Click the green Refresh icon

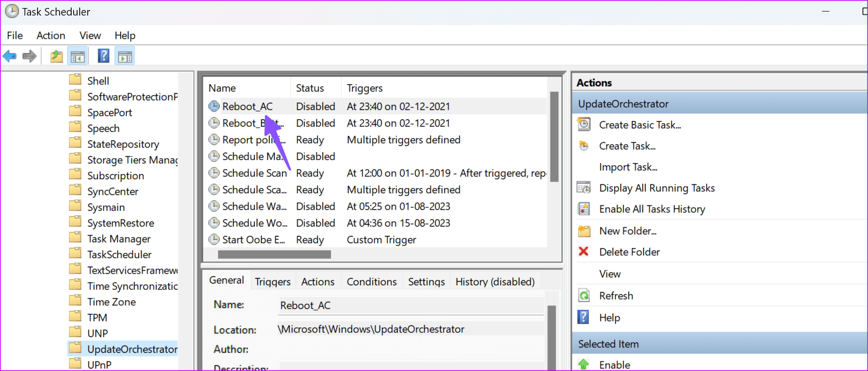tap(584, 295)
